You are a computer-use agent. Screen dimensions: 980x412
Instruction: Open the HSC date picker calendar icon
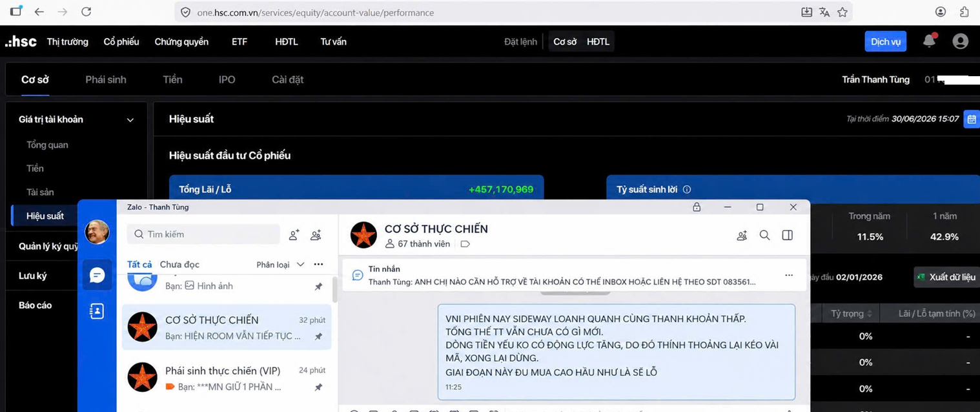point(972,119)
